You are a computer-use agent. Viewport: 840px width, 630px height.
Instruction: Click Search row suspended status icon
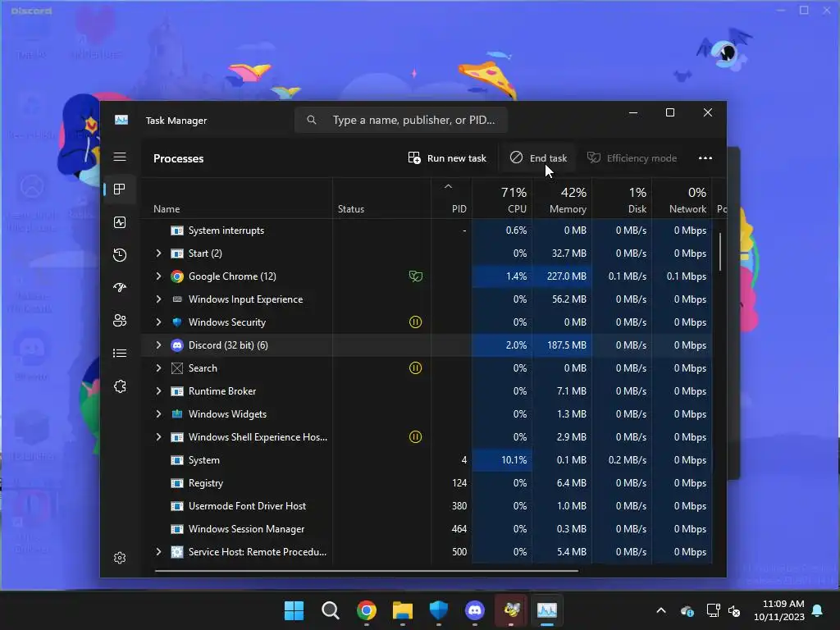coord(415,368)
